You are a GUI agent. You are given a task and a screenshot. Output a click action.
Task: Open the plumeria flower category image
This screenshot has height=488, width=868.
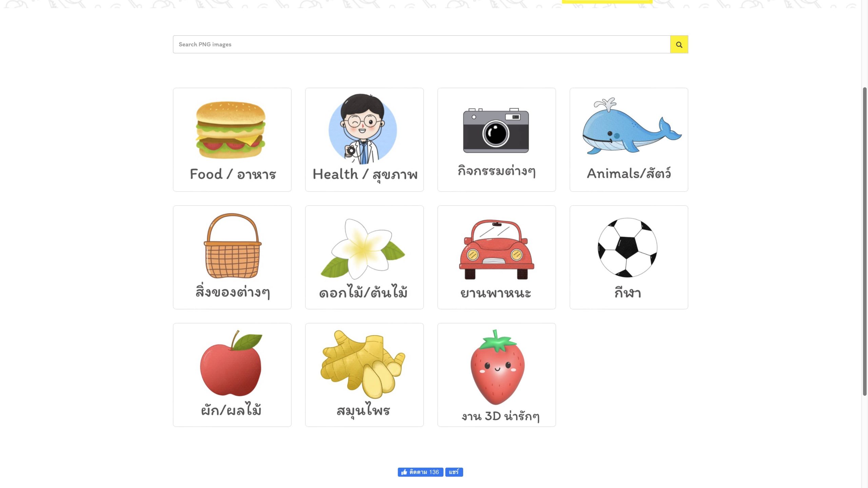point(363,249)
